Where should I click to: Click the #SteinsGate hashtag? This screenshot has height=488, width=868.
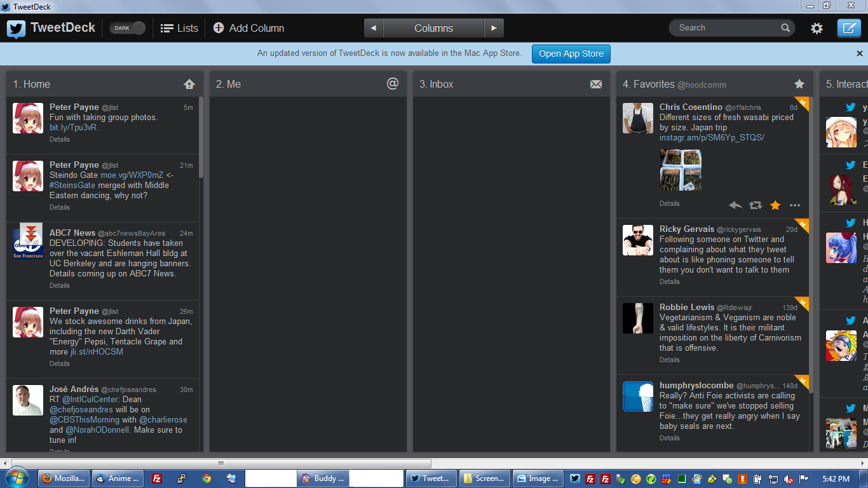pos(72,185)
